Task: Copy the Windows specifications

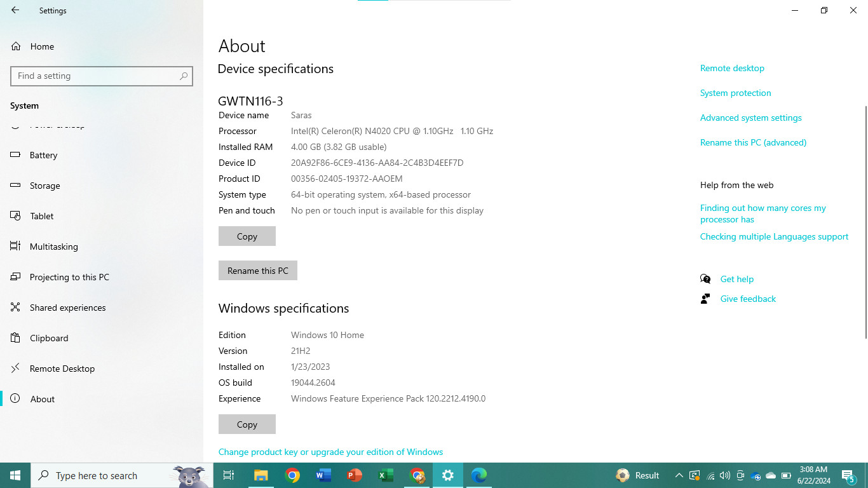Action: click(x=247, y=424)
